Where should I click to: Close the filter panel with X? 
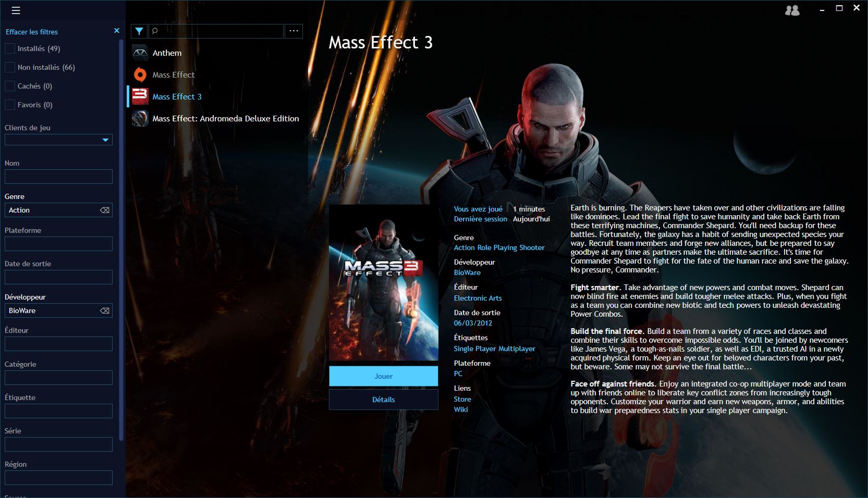[117, 31]
